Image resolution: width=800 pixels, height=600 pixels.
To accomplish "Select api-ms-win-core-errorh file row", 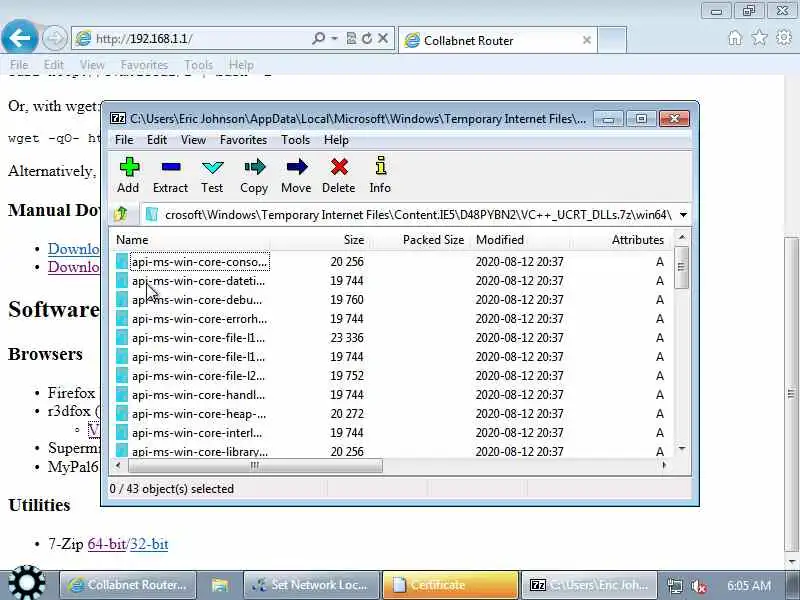I will click(392, 319).
